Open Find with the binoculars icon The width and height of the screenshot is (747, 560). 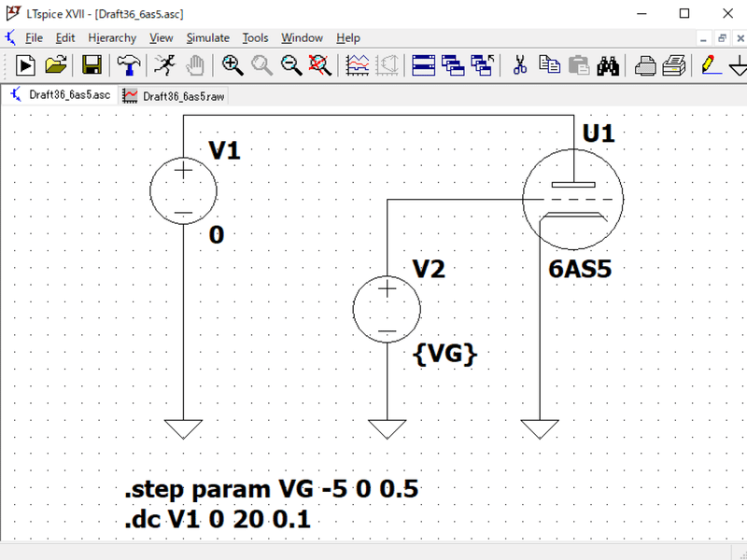pos(608,65)
